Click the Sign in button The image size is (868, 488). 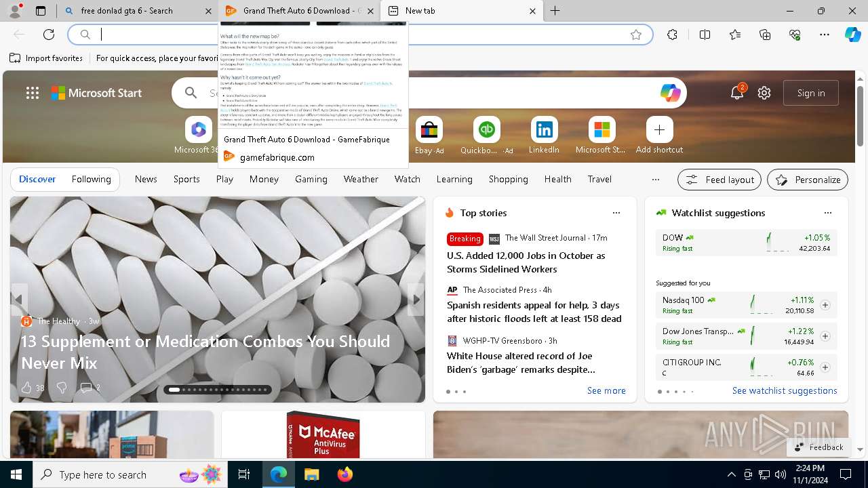click(811, 93)
